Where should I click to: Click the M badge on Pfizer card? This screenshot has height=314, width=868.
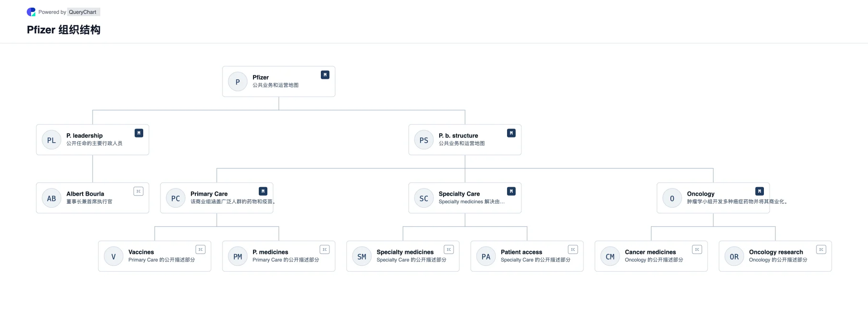click(x=325, y=75)
